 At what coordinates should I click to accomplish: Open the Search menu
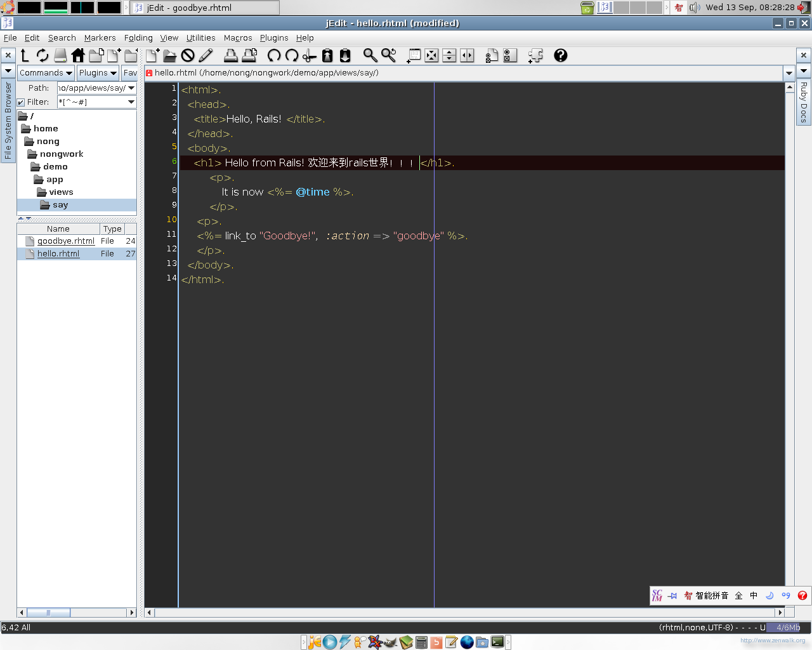(62, 38)
